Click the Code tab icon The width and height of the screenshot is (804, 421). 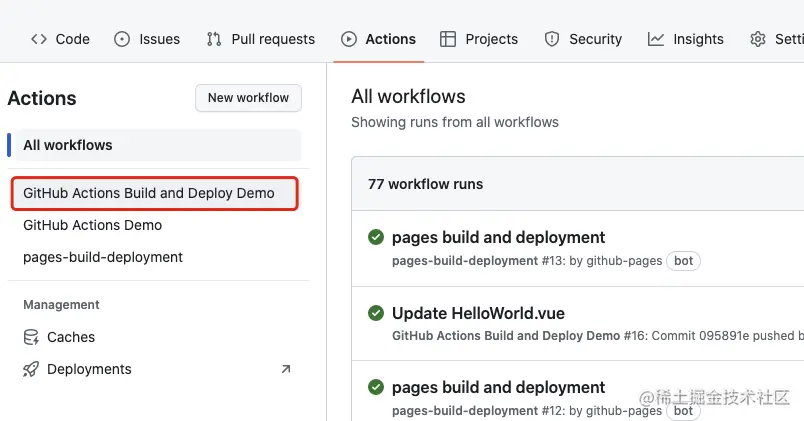tap(39, 39)
